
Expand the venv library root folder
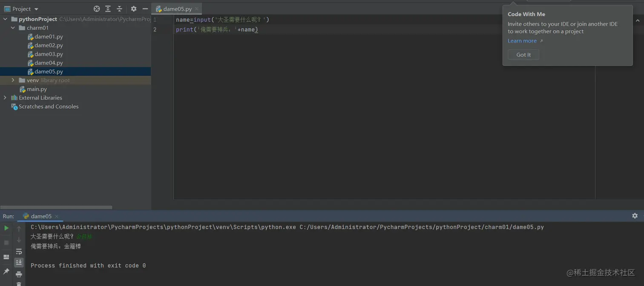point(13,80)
